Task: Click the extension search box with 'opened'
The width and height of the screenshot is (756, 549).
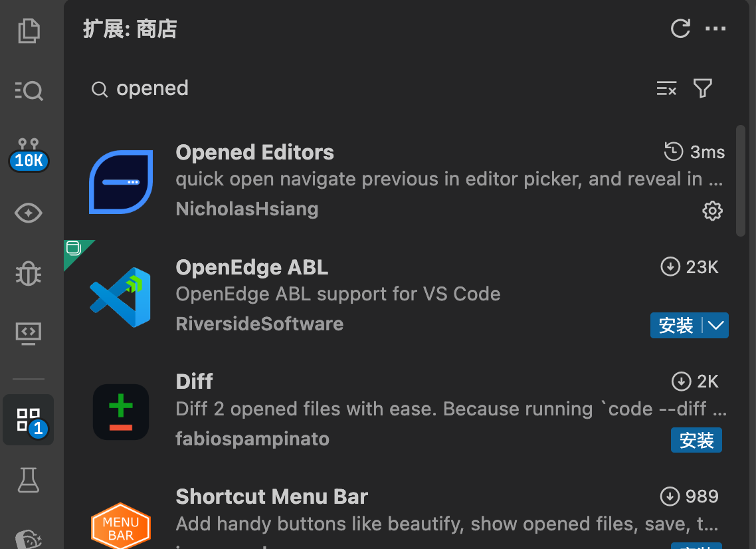Action: pyautogui.click(x=372, y=88)
